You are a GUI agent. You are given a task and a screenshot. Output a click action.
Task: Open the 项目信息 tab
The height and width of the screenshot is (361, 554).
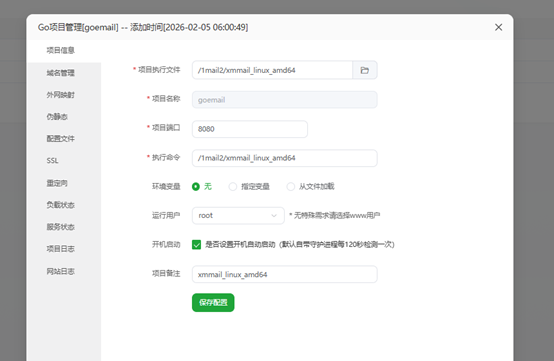click(x=64, y=51)
